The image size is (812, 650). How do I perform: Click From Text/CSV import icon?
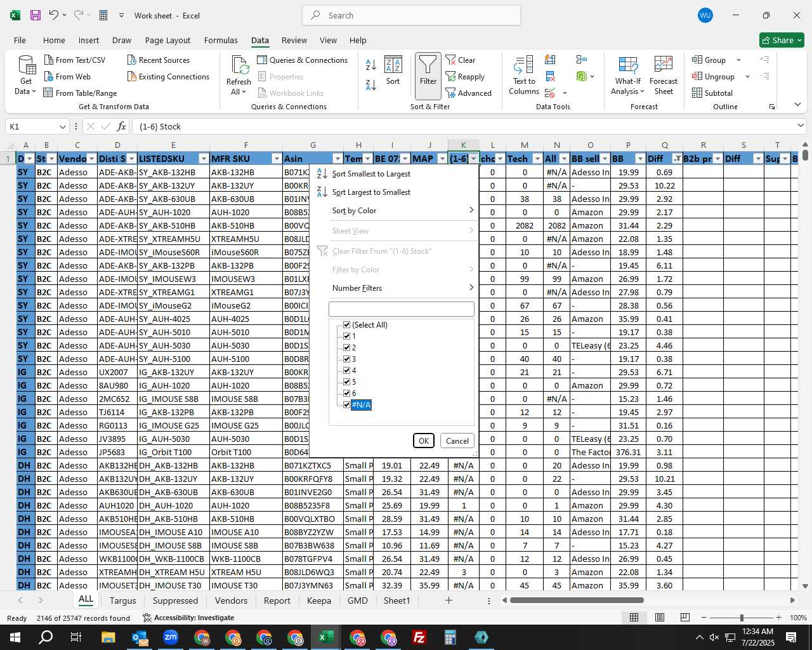click(49, 60)
